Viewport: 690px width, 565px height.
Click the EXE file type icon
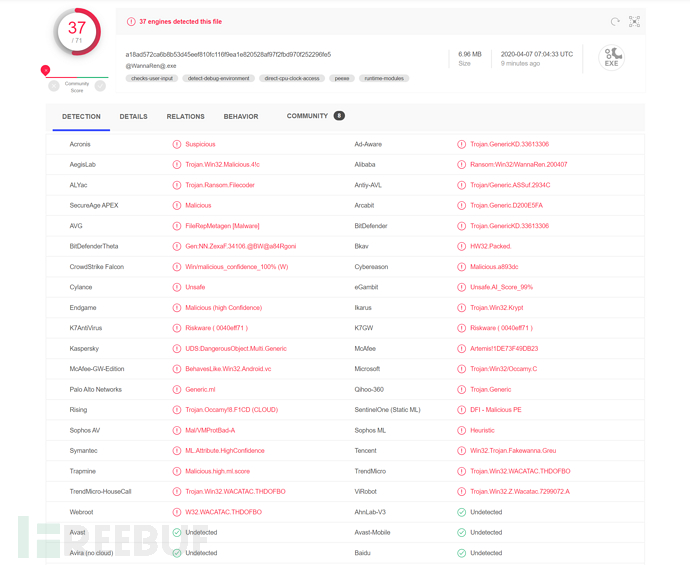612,57
